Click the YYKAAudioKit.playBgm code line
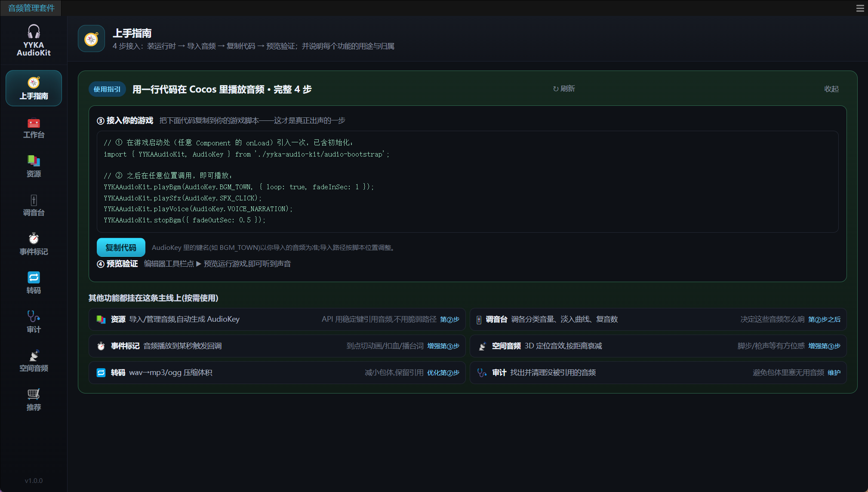Image resolution: width=868 pixels, height=492 pixels. (x=239, y=187)
